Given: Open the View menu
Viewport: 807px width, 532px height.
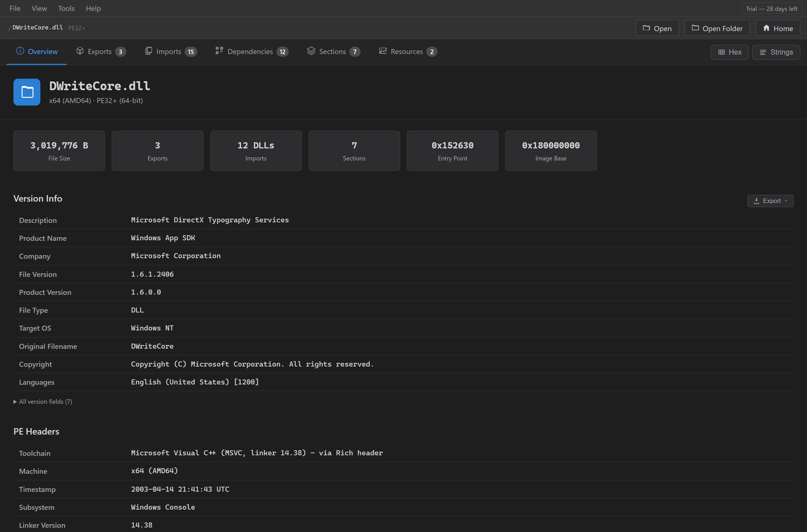Looking at the screenshot, I should click(39, 8).
